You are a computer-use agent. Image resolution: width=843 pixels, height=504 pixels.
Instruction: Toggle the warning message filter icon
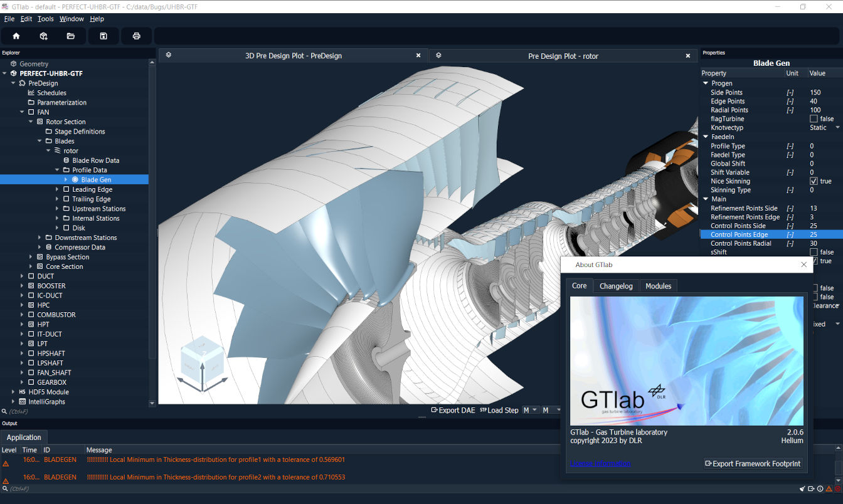tap(829, 488)
